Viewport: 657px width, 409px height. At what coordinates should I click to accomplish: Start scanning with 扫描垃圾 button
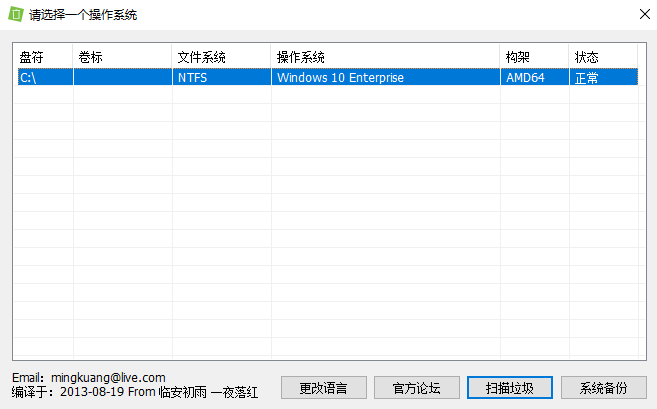(x=510, y=388)
